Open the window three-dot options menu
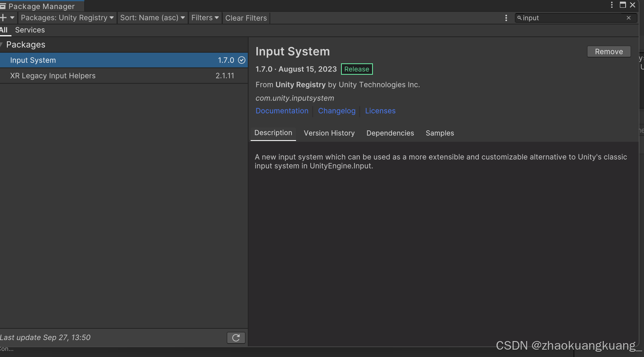The image size is (644, 357). [612, 5]
